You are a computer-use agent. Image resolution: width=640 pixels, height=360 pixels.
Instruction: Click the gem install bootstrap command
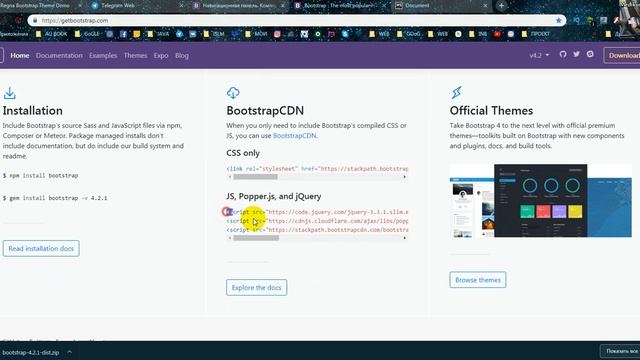click(55, 198)
